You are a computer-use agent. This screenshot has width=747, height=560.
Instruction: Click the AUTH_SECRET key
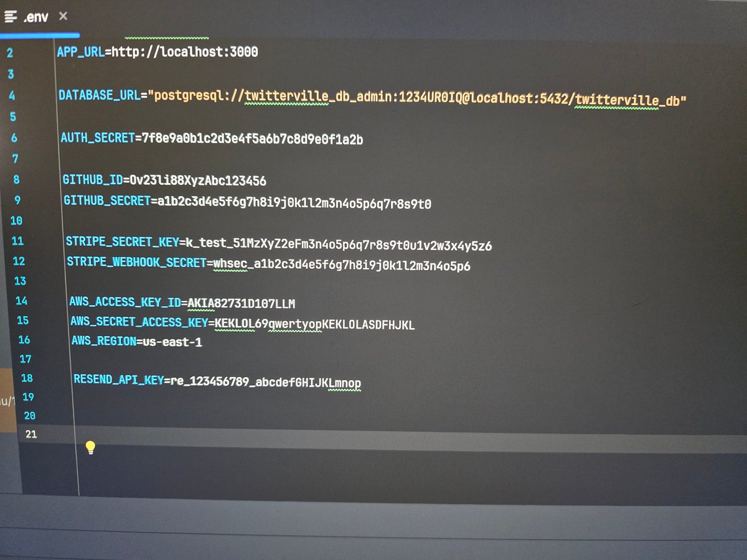98,138
